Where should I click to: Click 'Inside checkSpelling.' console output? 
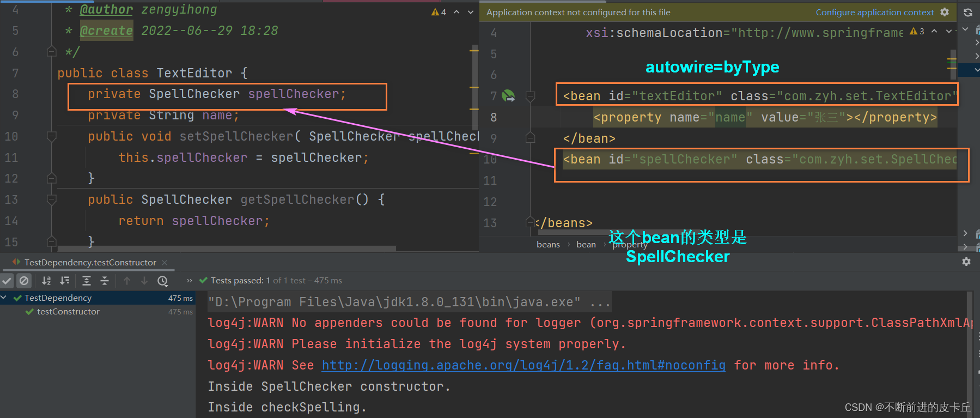(287, 407)
